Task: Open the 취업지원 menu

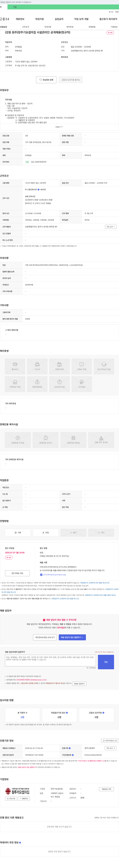Action: click(x=39, y=19)
